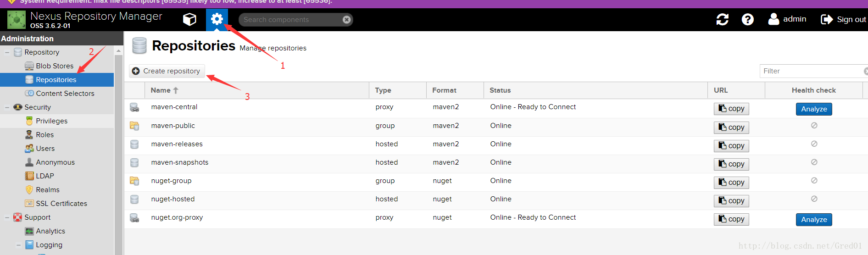Screen dimensions: 868x255
Task: Sort by the Status column header
Action: 595,90
